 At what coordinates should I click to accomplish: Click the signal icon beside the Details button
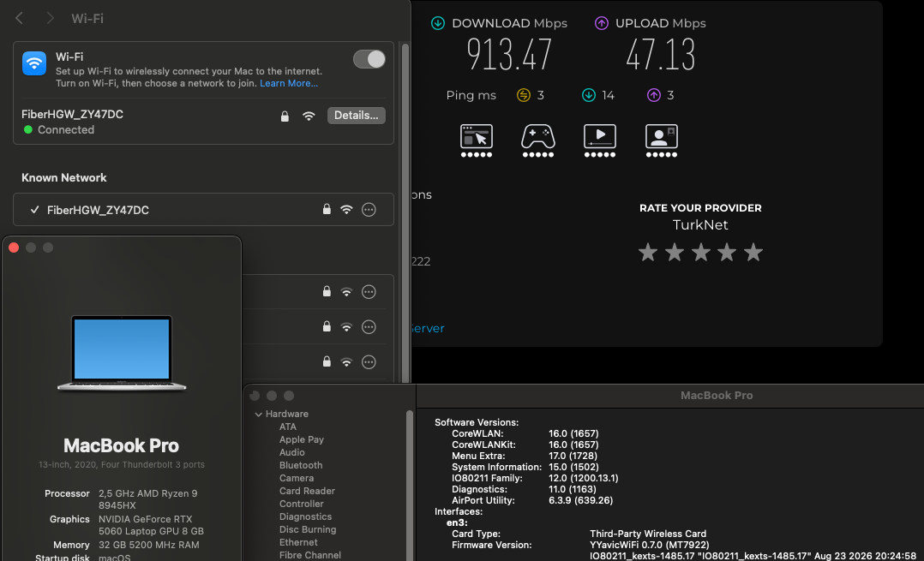[309, 116]
